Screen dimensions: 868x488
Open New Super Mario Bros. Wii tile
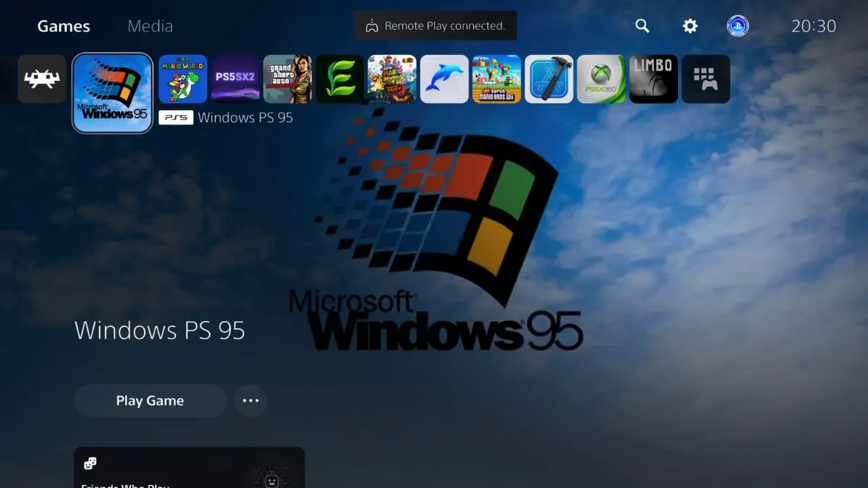click(x=497, y=79)
